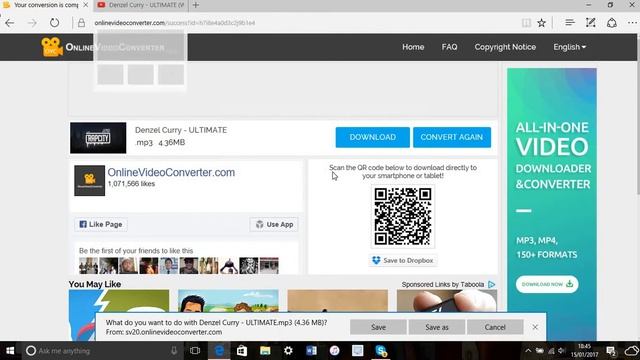640x360 pixels.
Task: Open the share icon in toolbar
Action: pos(611,23)
